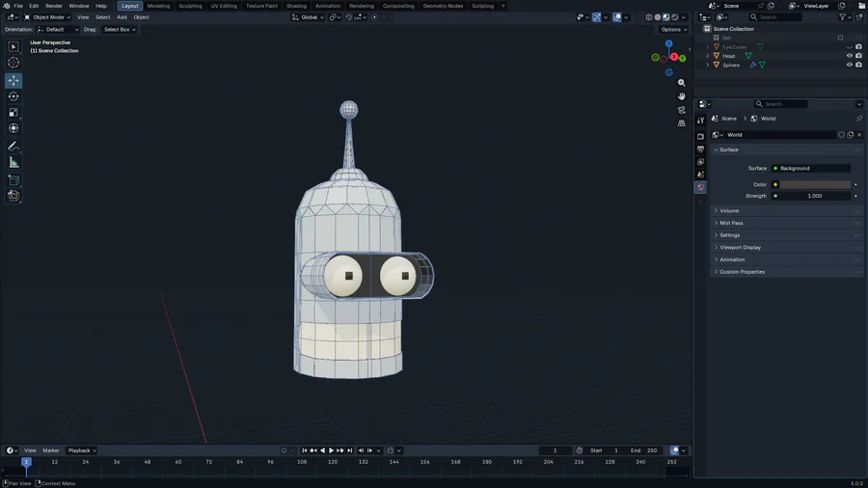Activate the 3D Cursor tool
868x488 pixels.
pos(14,63)
